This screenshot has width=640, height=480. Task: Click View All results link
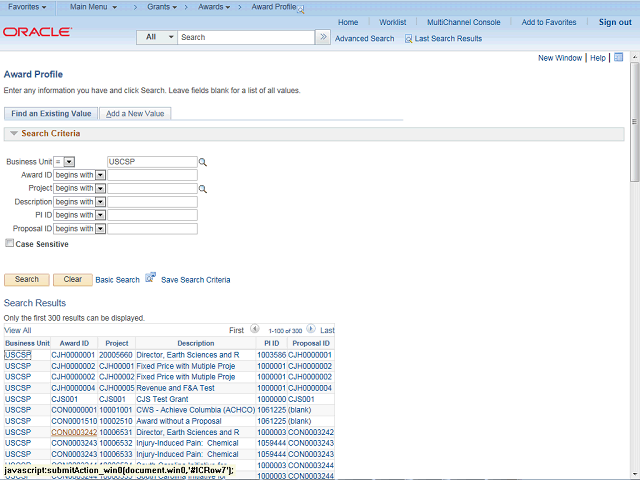(x=18, y=330)
